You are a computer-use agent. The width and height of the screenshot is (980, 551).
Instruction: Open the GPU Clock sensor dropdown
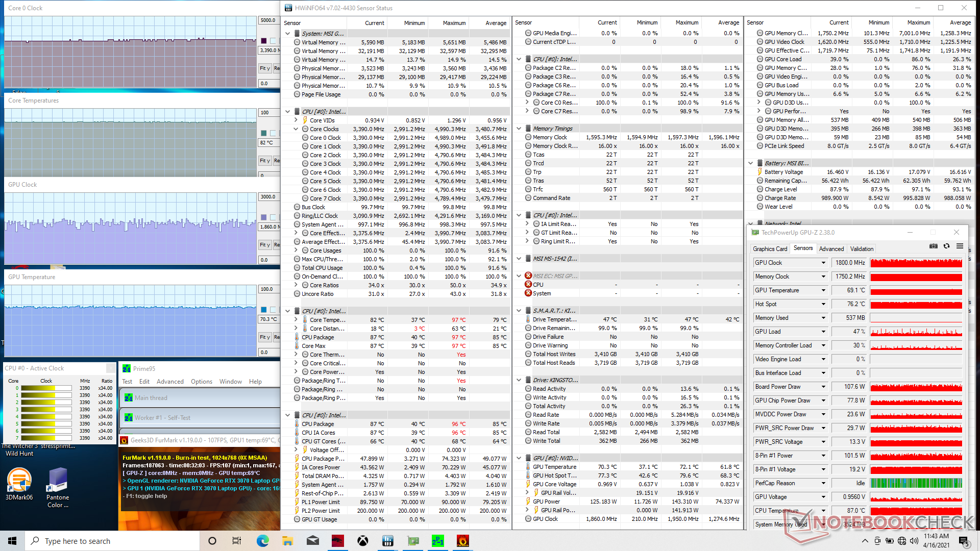[x=823, y=263]
